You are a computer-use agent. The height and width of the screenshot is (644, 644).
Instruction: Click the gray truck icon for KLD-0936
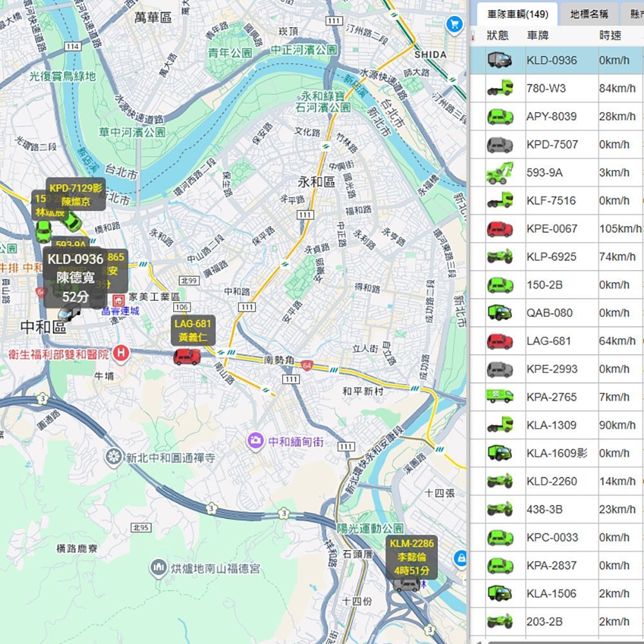(x=500, y=61)
